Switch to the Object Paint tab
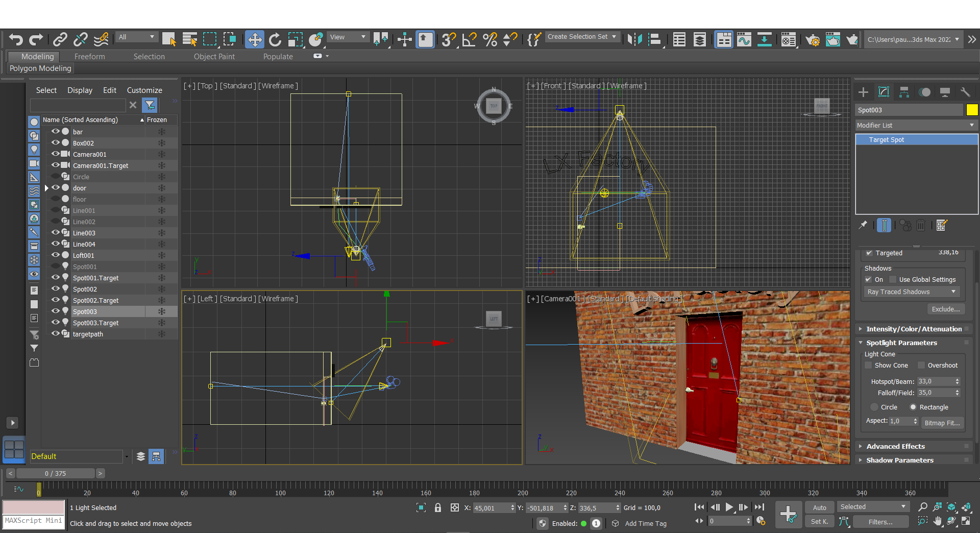The image size is (980, 533). pos(214,57)
